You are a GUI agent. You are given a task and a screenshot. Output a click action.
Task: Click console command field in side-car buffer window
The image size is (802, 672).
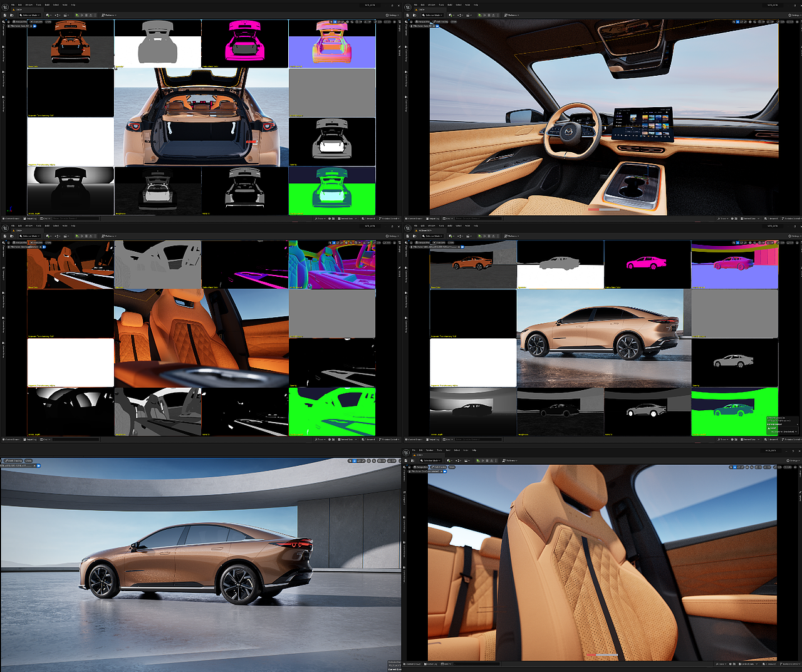click(479, 440)
